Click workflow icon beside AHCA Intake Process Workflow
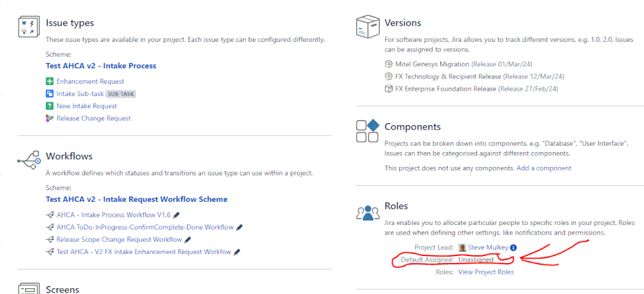The width and height of the screenshot is (644, 294). click(x=50, y=215)
